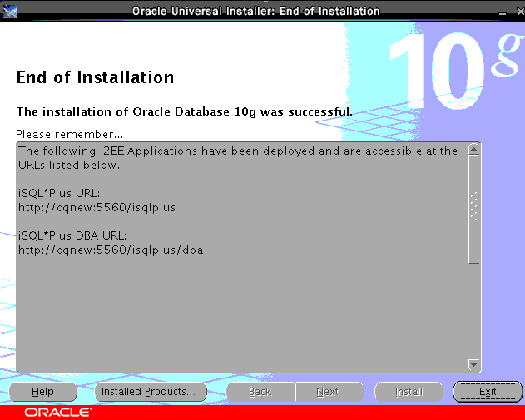This screenshot has width=525, height=420.
Task: Click the 'Please remember...' label
Action: [x=70, y=134]
